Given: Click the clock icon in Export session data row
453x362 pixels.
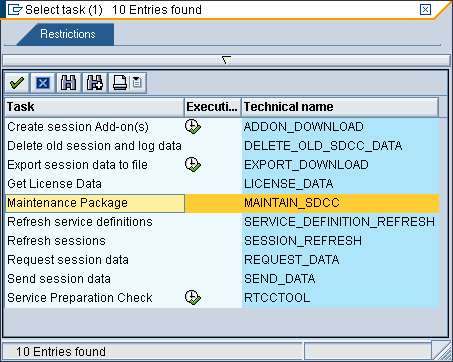Looking at the screenshot, I should (x=193, y=165).
